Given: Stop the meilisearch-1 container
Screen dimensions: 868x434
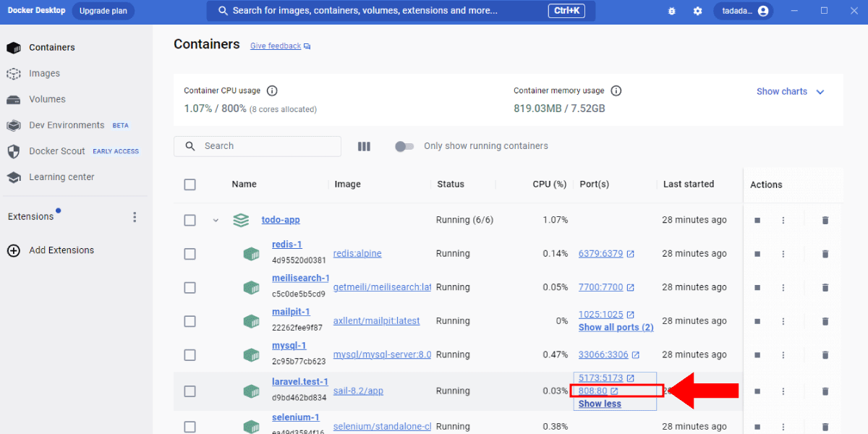Looking at the screenshot, I should tap(757, 288).
